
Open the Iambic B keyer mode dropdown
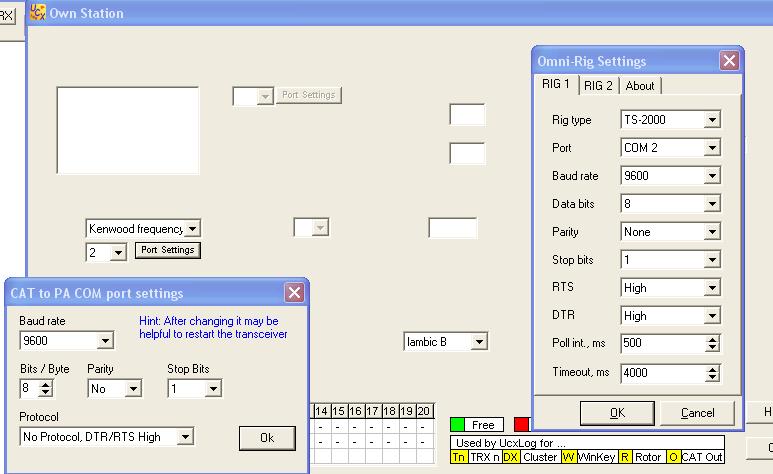[479, 342]
